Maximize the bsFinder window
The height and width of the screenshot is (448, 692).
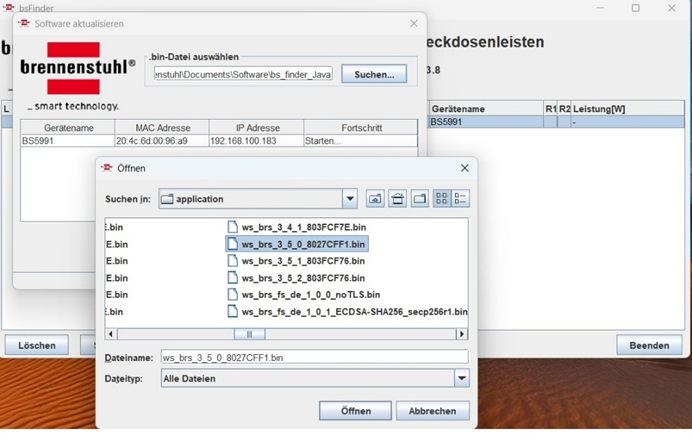click(x=636, y=8)
